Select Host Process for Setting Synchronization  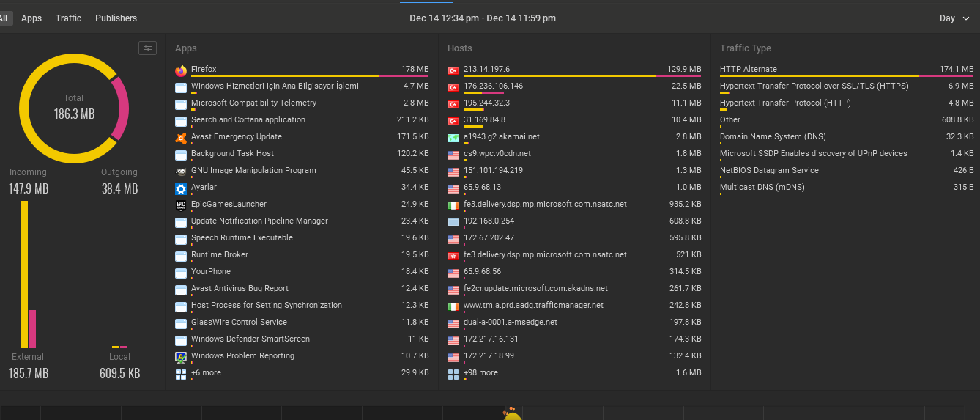[302, 306]
